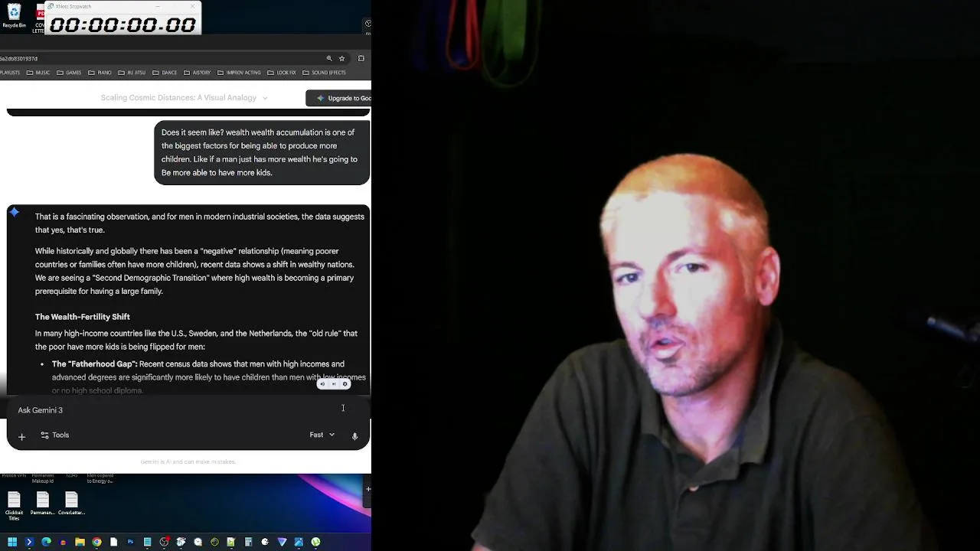Open the Permanent... text file on desktop
The width and height of the screenshot is (980, 551).
point(43,504)
